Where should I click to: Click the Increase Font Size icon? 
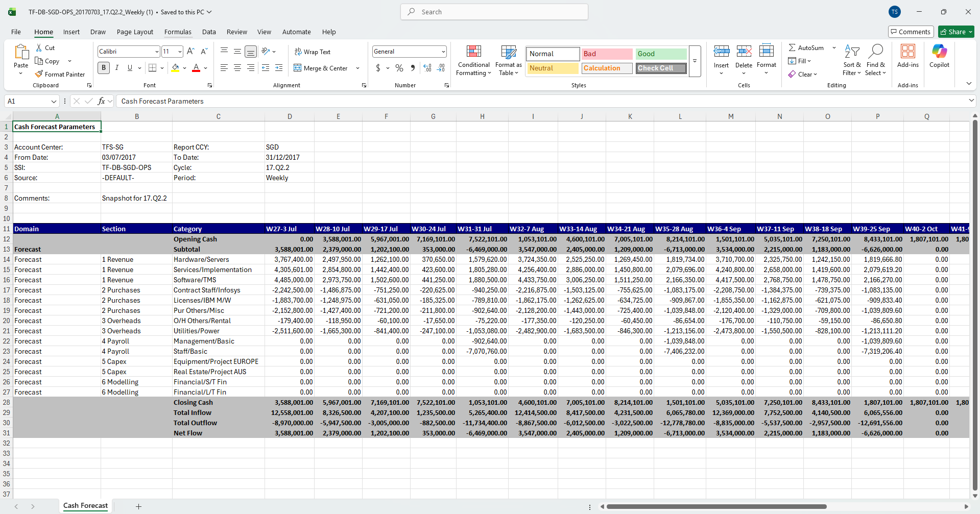coord(190,52)
